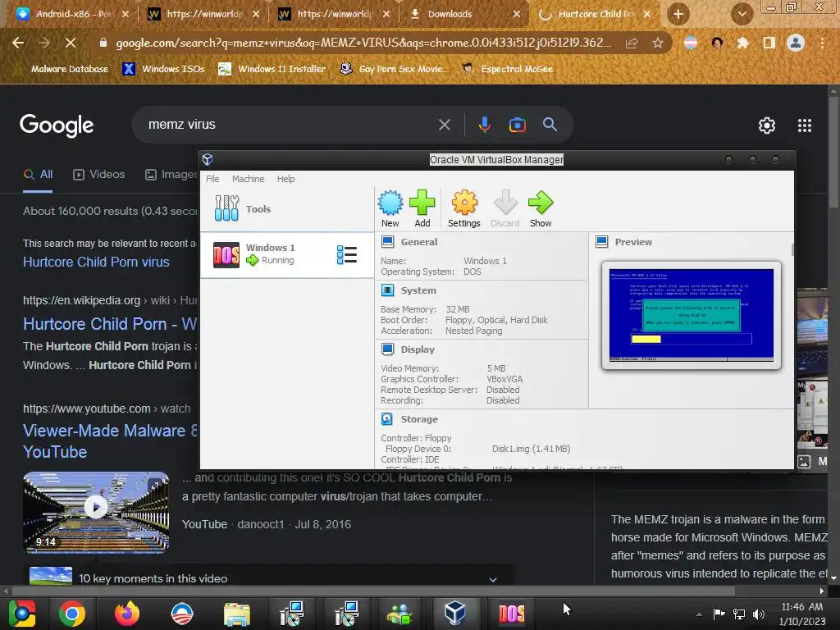Show hidden tray icons arrow
840x630 pixels.
tap(699, 614)
